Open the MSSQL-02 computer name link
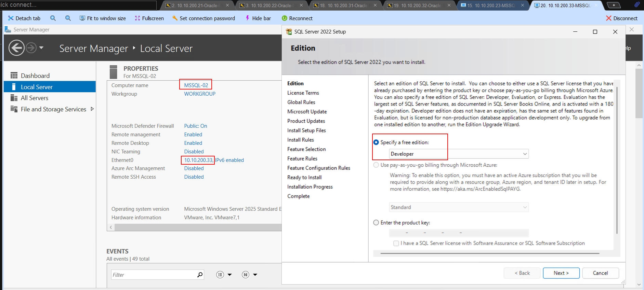 (196, 85)
